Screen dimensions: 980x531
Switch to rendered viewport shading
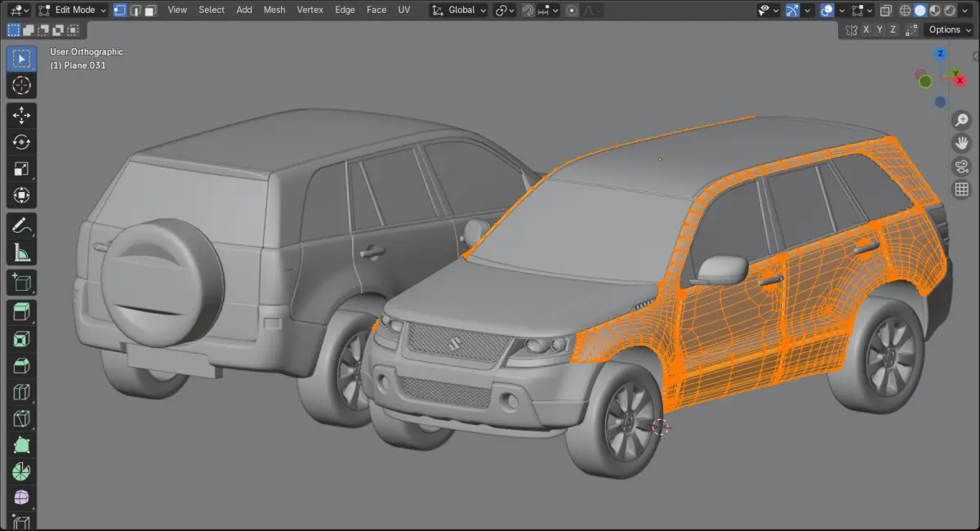(x=951, y=10)
